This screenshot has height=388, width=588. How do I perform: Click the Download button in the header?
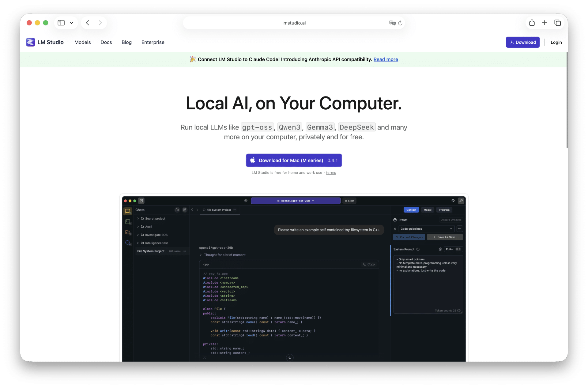tap(522, 42)
